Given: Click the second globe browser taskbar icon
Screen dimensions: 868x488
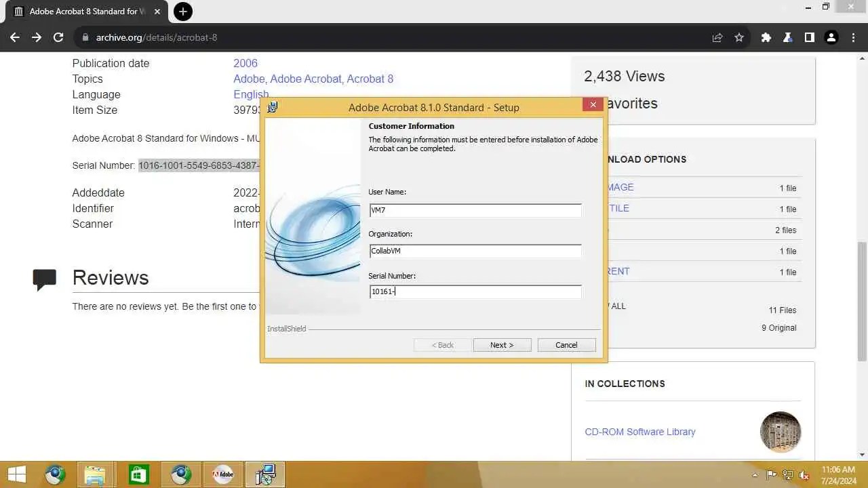Looking at the screenshot, I should tap(181, 474).
